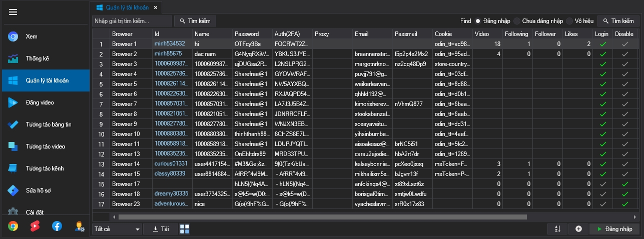
Task: Click the grid select-all icon beside Tải
Action: pyautogui.click(x=185, y=228)
